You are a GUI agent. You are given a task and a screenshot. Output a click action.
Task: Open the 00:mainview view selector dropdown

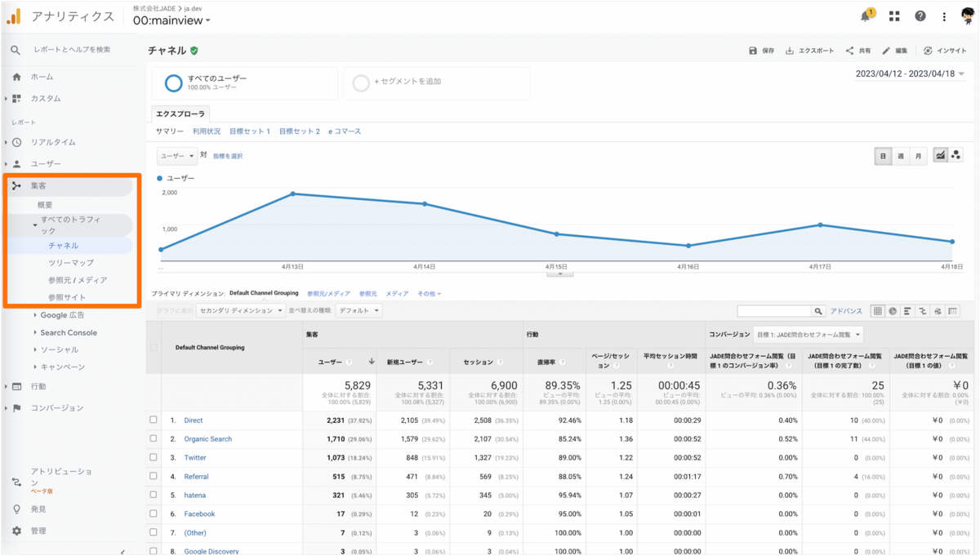(171, 21)
